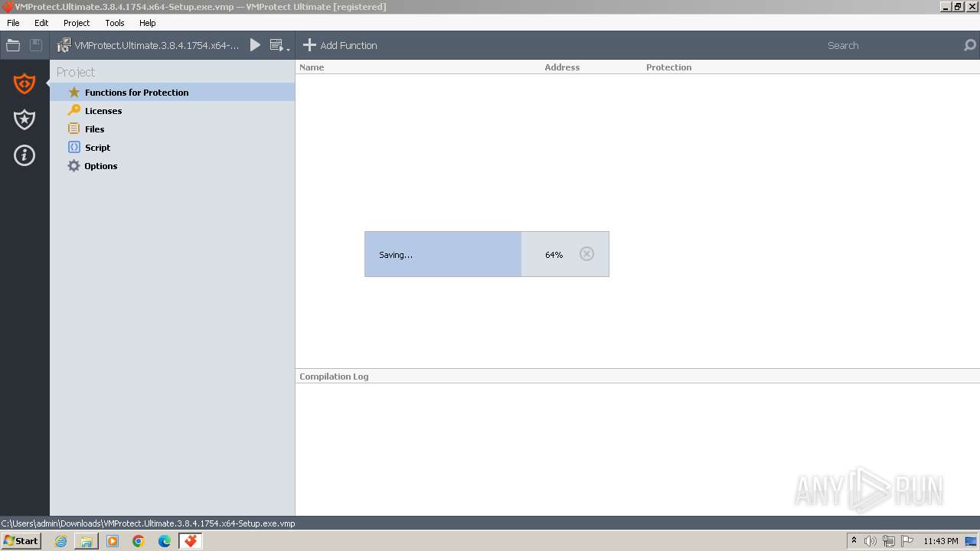Open Microsoft Edge from the taskbar
Screen dimensions: 980x551
pyautogui.click(x=165, y=541)
